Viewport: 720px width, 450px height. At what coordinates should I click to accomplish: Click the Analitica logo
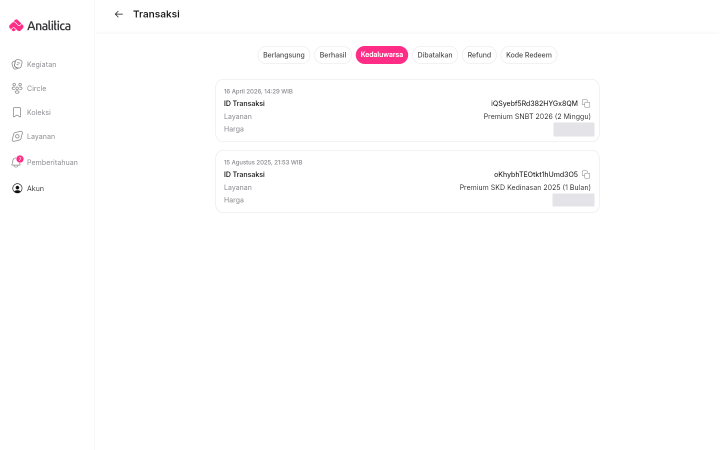pos(40,26)
